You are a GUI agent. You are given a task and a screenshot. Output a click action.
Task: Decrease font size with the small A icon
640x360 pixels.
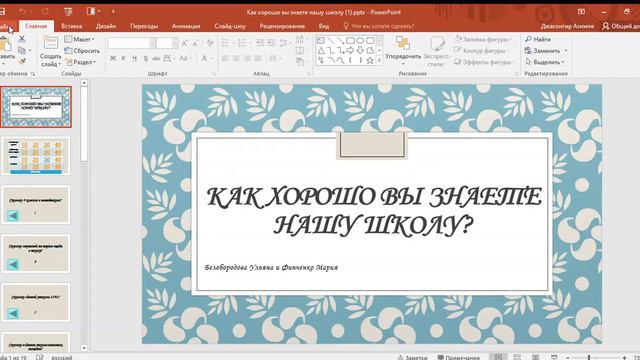(196, 43)
